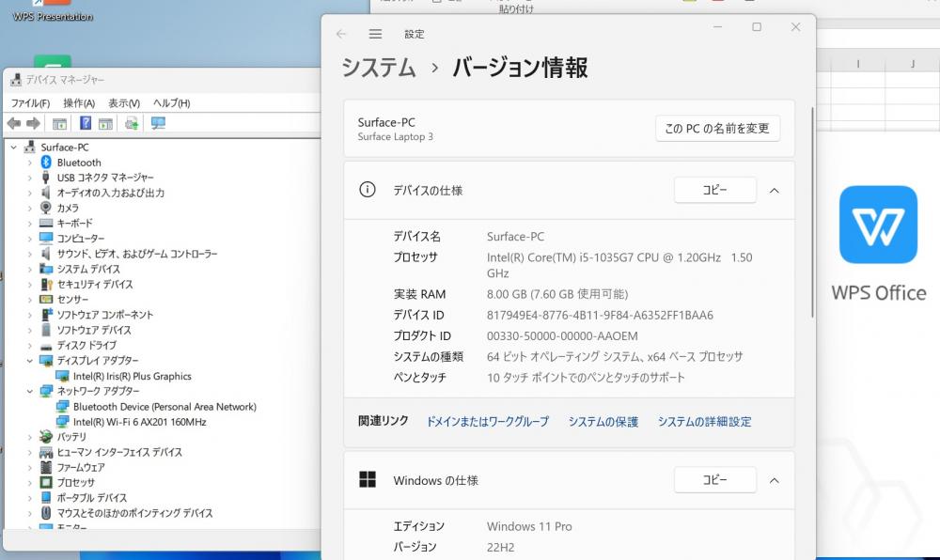This screenshot has width=940, height=560.
Task: Open ドメインまたはワークグループ link
Action: pos(487,422)
